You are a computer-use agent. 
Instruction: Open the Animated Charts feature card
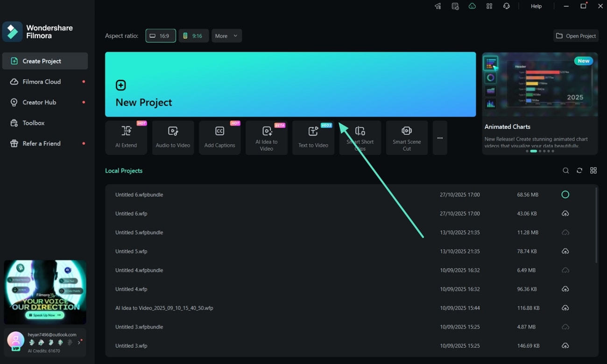point(540,103)
